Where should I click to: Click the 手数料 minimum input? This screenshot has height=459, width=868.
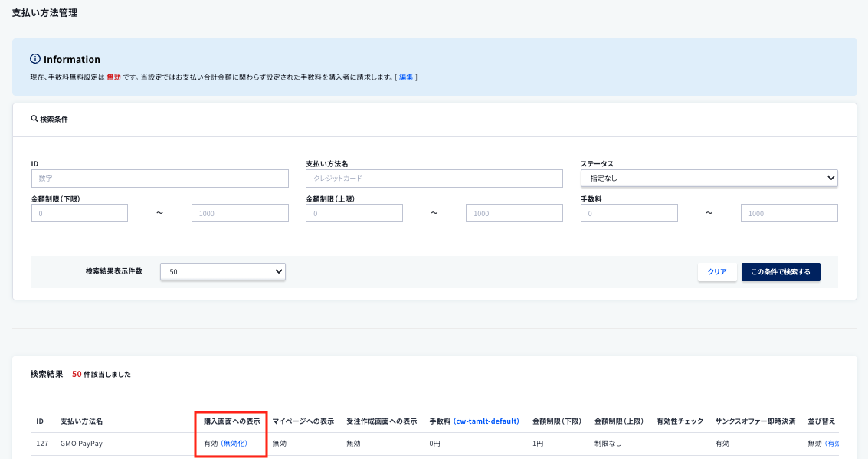point(629,213)
